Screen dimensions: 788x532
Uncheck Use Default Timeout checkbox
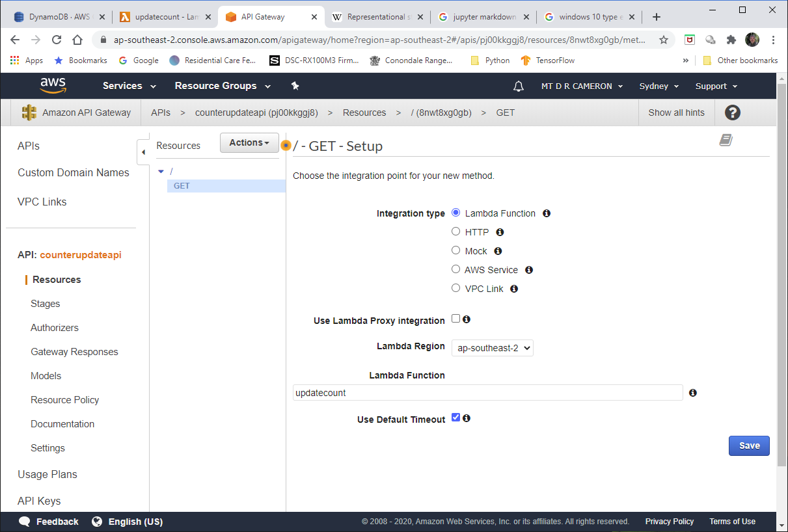(x=456, y=418)
